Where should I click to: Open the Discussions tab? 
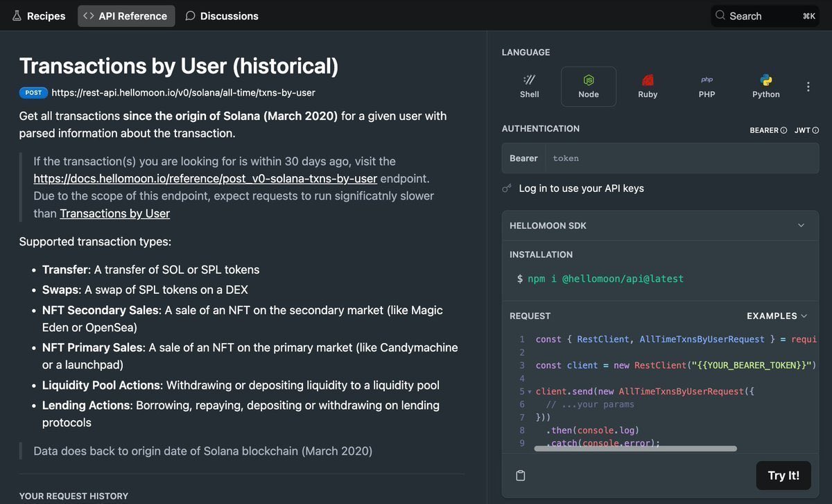(222, 16)
